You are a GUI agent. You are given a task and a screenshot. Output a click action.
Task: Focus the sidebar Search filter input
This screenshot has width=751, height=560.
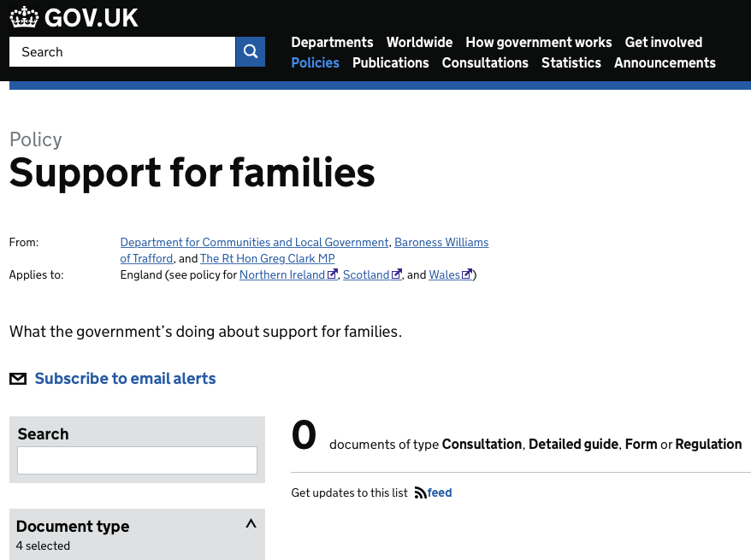[137, 461]
